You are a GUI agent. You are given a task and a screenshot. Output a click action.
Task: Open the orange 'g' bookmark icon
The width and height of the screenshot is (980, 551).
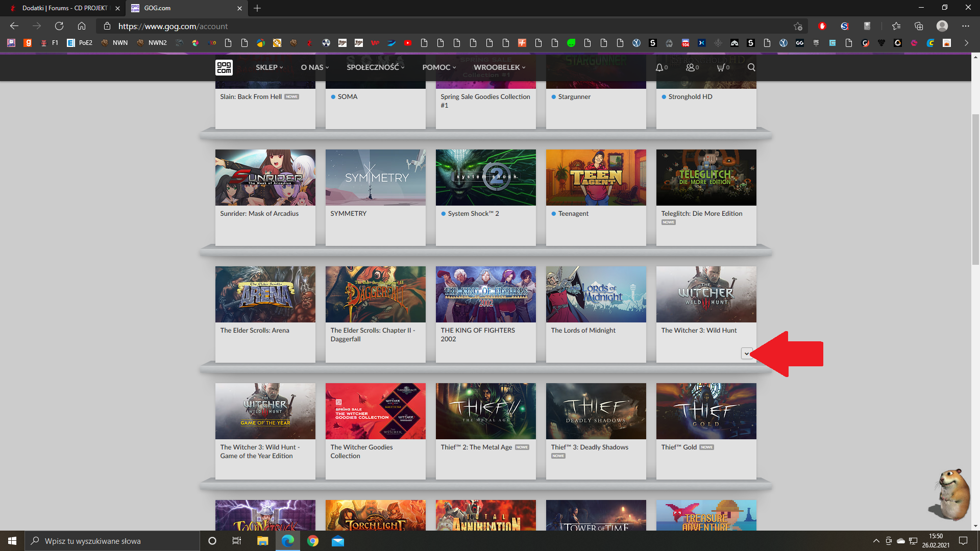click(x=28, y=43)
